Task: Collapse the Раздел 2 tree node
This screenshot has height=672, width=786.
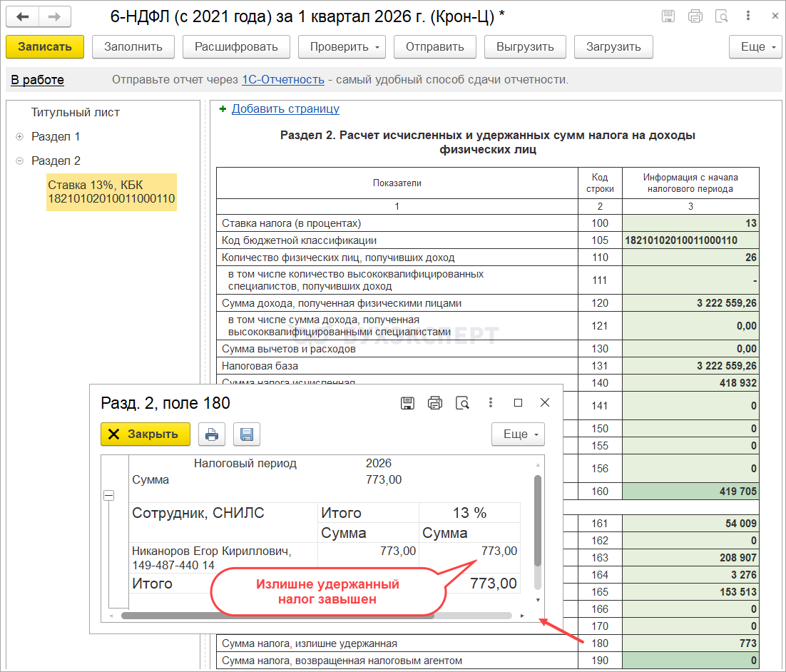Action: click(x=20, y=161)
